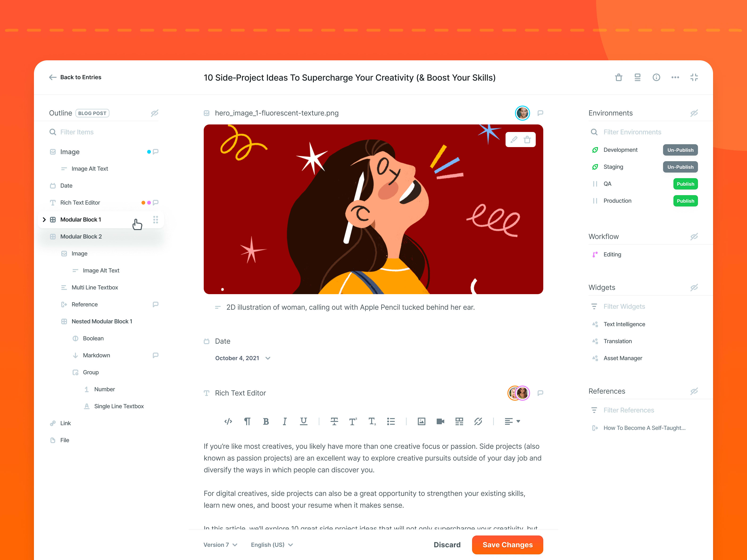Click the hero image thumbnail to preview
The image size is (747, 560).
(373, 208)
